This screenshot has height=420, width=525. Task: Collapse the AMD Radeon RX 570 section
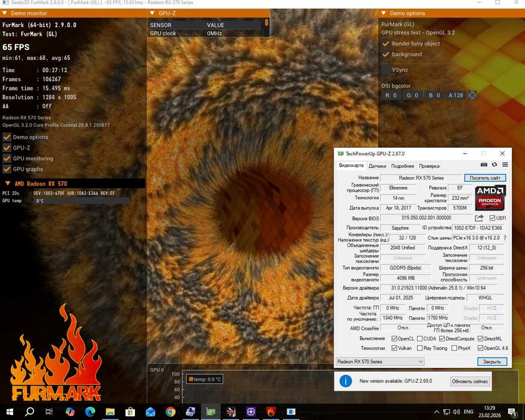[x=7, y=184]
